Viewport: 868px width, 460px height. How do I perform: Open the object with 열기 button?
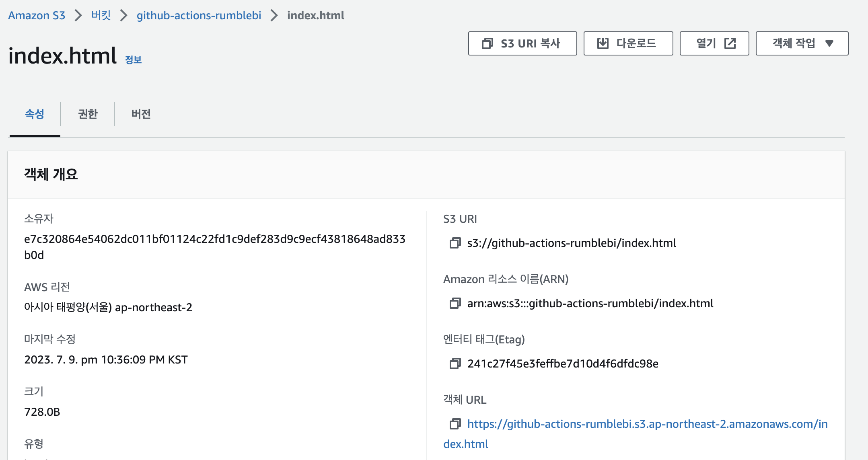point(714,43)
